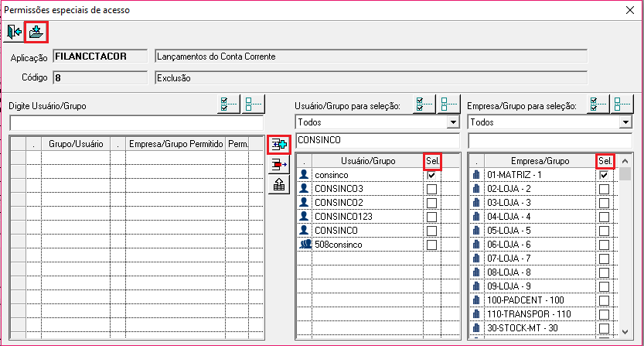The width and height of the screenshot is (644, 346).
Task: Check all users in Usuário/Grupo para seleção
Action: (424, 104)
